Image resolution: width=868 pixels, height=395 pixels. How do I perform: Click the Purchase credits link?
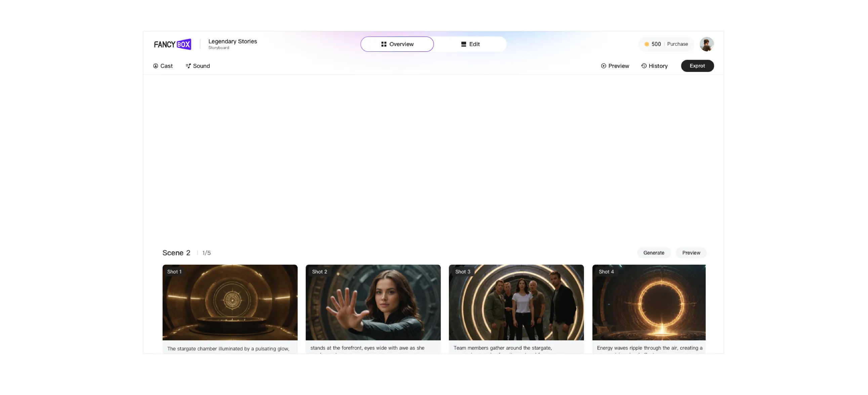point(677,44)
